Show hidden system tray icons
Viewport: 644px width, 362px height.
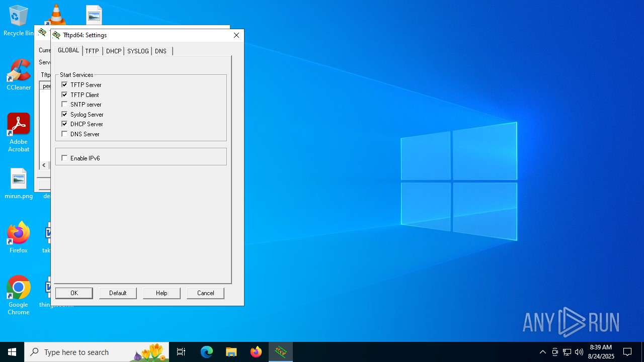point(542,352)
